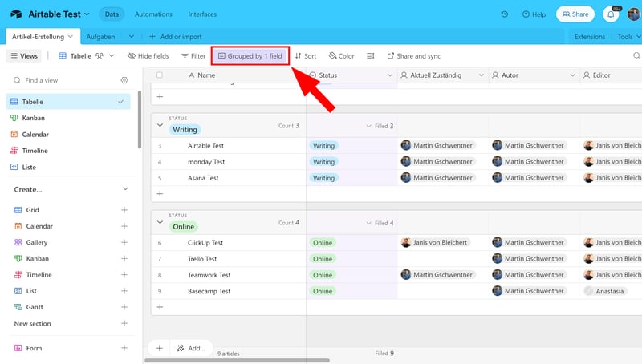Click Share and sync
The image size is (642, 364).
coord(414,55)
